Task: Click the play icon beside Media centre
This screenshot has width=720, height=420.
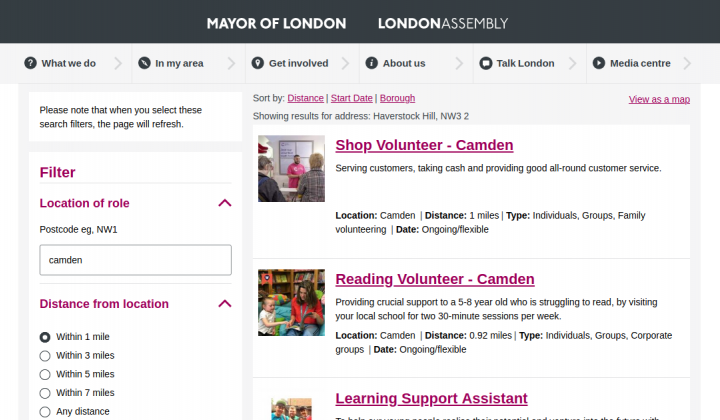Action: [x=599, y=63]
